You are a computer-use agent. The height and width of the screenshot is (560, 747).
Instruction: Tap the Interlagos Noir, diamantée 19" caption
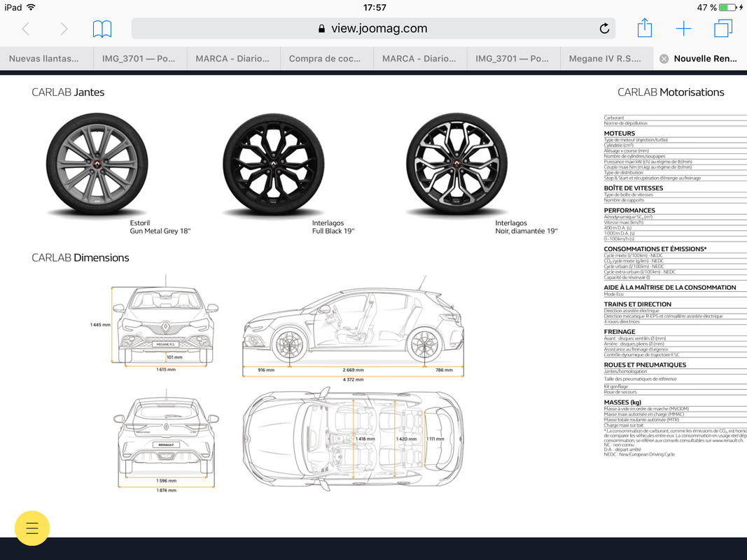526,227
